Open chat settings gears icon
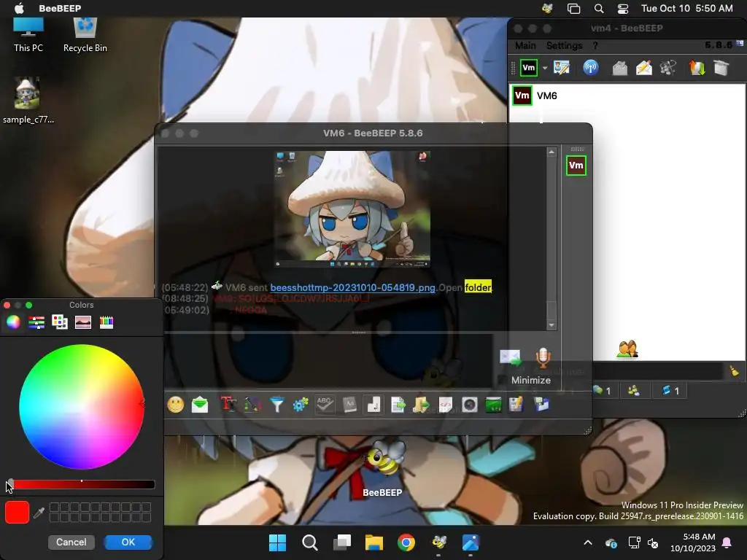 (301, 405)
